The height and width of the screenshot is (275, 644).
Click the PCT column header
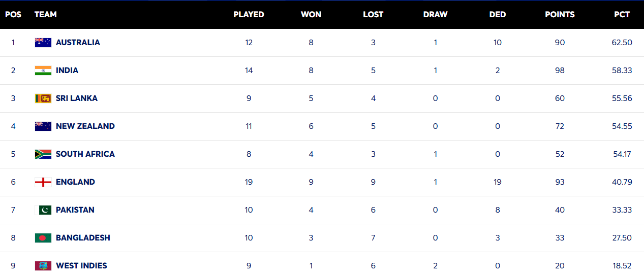tap(622, 15)
